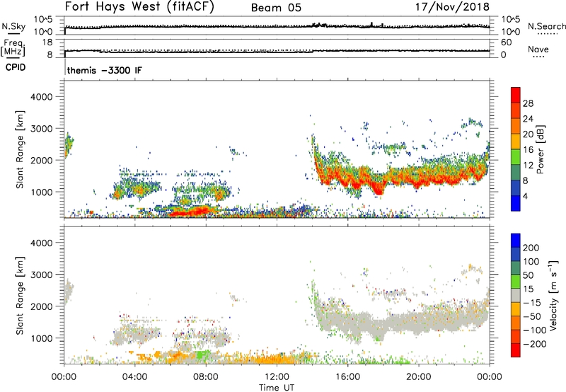566x392 pixels.
Task: Click the power color bar's blue bottom segment
Action: pyautogui.click(x=516, y=203)
